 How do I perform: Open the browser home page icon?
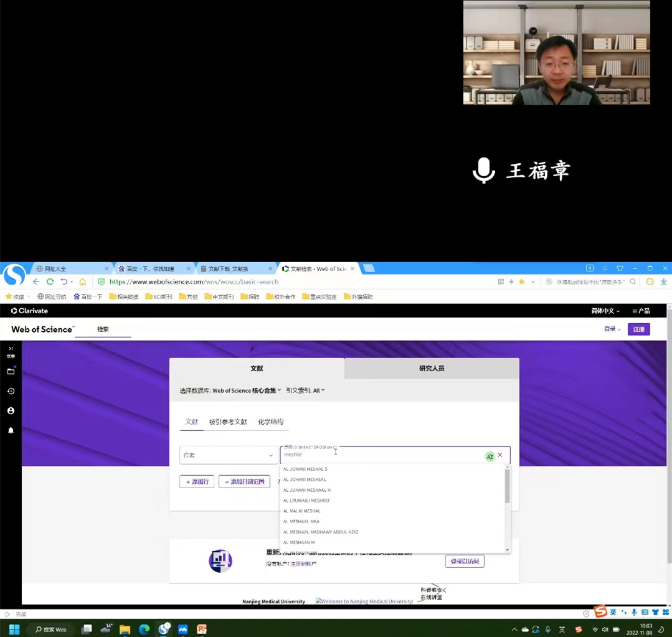point(82,281)
